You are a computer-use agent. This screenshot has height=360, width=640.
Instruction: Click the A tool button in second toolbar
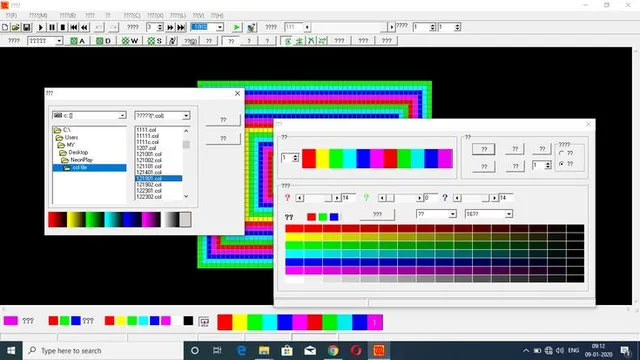(x=78, y=41)
